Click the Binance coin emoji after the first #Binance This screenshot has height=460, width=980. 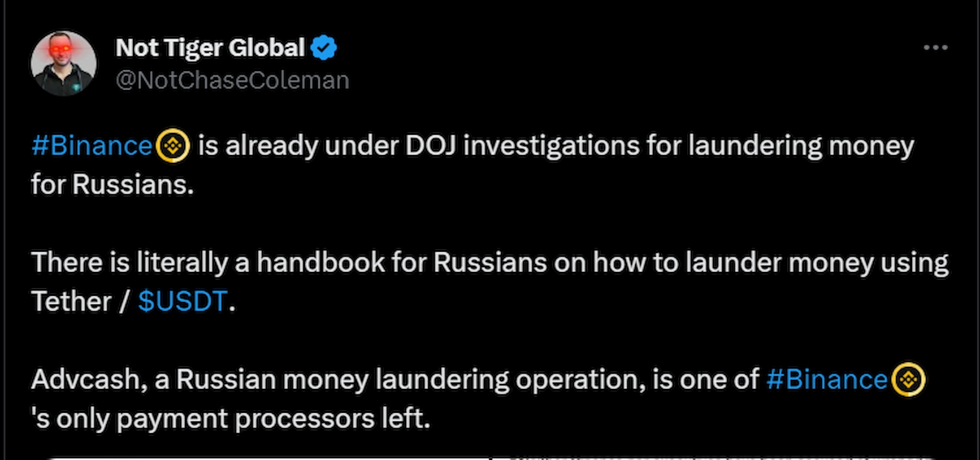[x=173, y=146]
